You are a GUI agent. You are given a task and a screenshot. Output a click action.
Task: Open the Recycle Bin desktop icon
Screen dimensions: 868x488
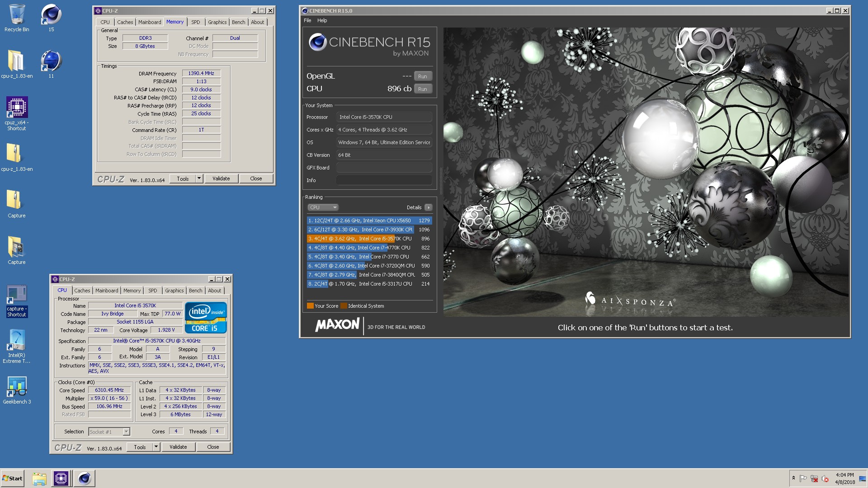click(17, 18)
